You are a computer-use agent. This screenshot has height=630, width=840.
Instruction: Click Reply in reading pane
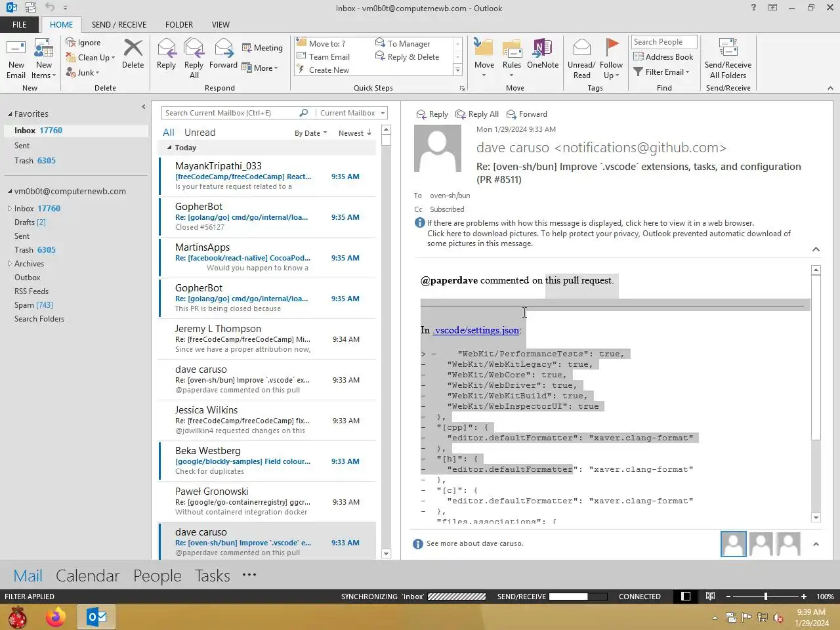click(x=432, y=114)
